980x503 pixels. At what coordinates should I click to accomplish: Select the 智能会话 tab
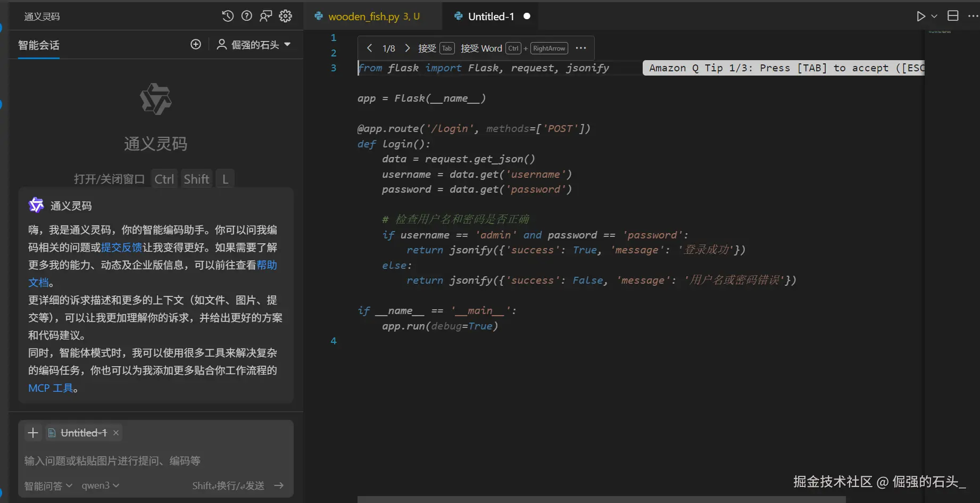39,45
